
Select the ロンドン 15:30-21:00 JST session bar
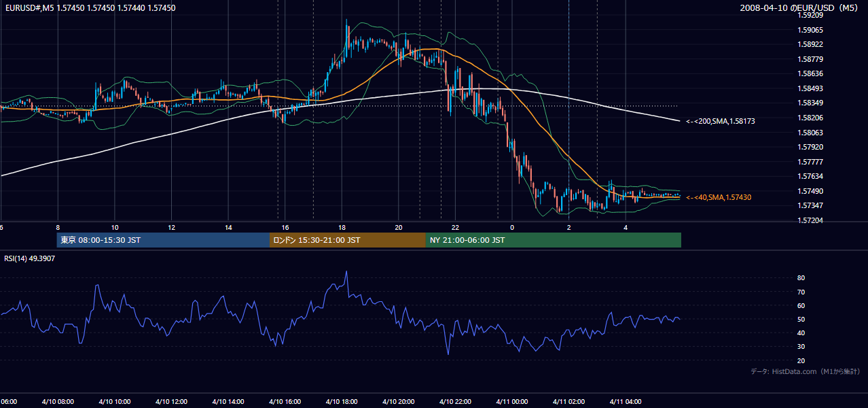coord(348,240)
